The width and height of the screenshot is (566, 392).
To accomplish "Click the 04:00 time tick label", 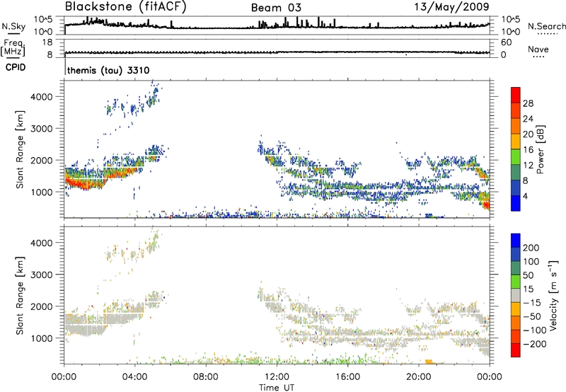I will tap(134, 377).
